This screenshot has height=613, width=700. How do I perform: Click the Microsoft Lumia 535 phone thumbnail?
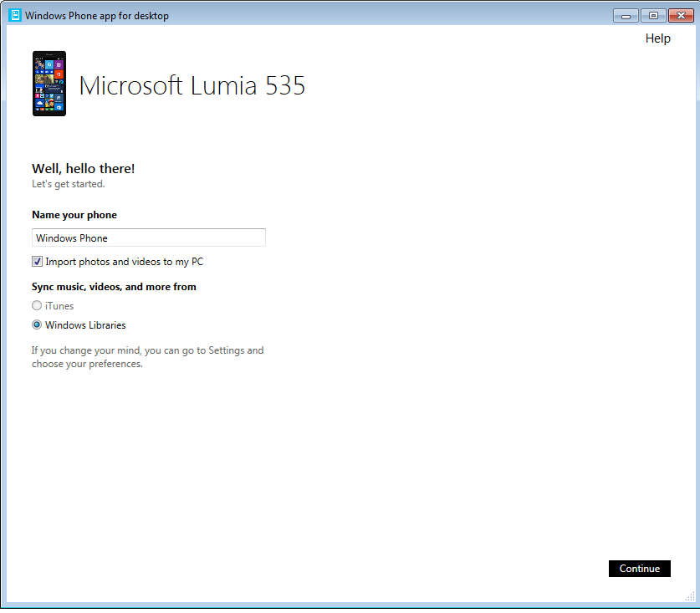[x=49, y=83]
